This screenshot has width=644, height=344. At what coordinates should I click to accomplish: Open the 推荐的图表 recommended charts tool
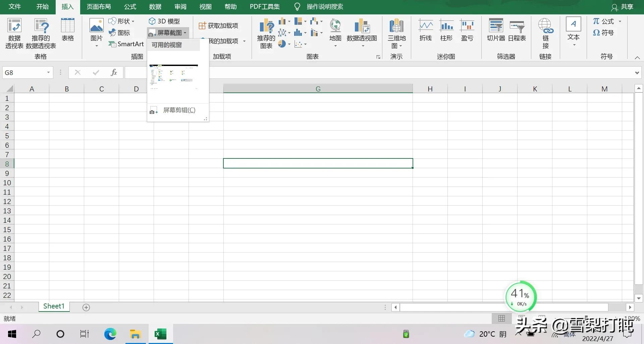[x=265, y=32]
